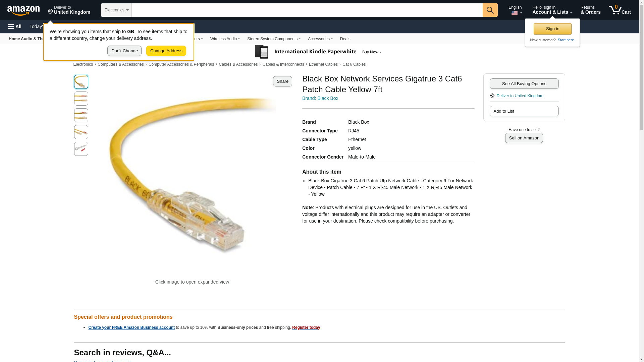Image resolution: width=644 pixels, height=362 pixels.
Task: Click the Don't Change button
Action: click(124, 51)
